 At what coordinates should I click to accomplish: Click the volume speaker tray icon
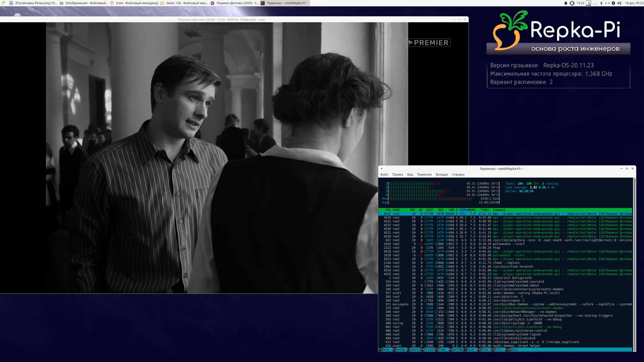[619, 3]
